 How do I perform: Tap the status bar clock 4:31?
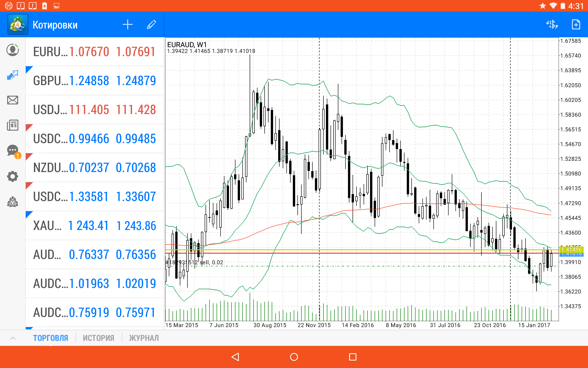click(576, 6)
